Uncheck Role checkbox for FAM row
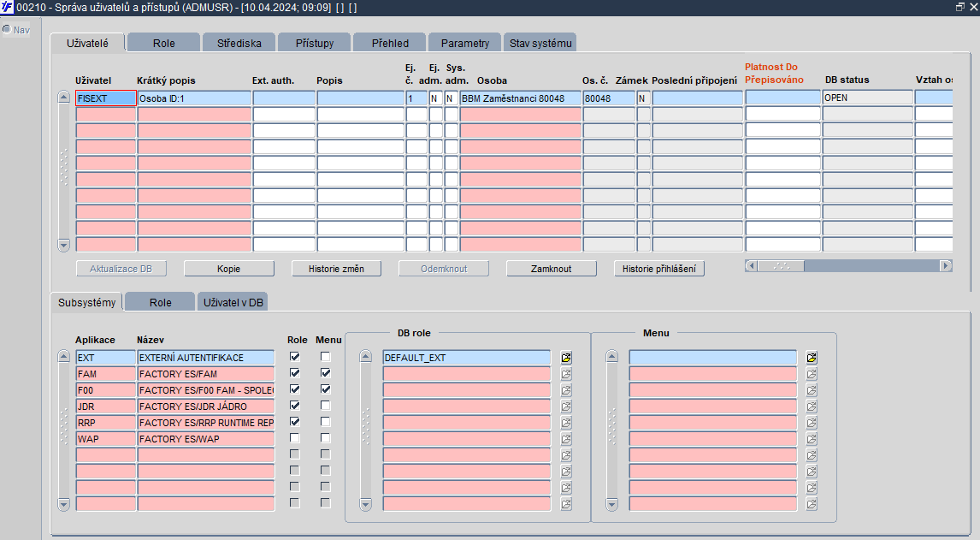 295,373
